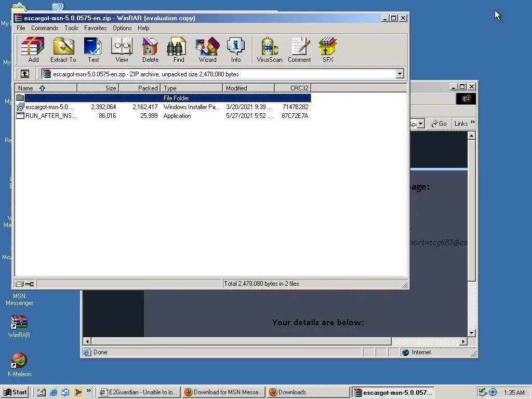
Task: Select the '2,392,064' size cell
Action: [103, 107]
